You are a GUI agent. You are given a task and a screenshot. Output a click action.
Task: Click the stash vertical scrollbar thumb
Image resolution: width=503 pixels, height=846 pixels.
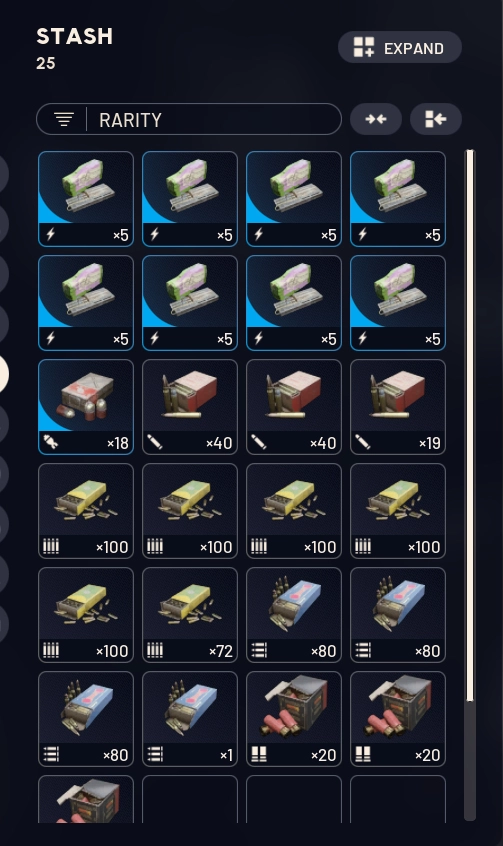pos(470,426)
